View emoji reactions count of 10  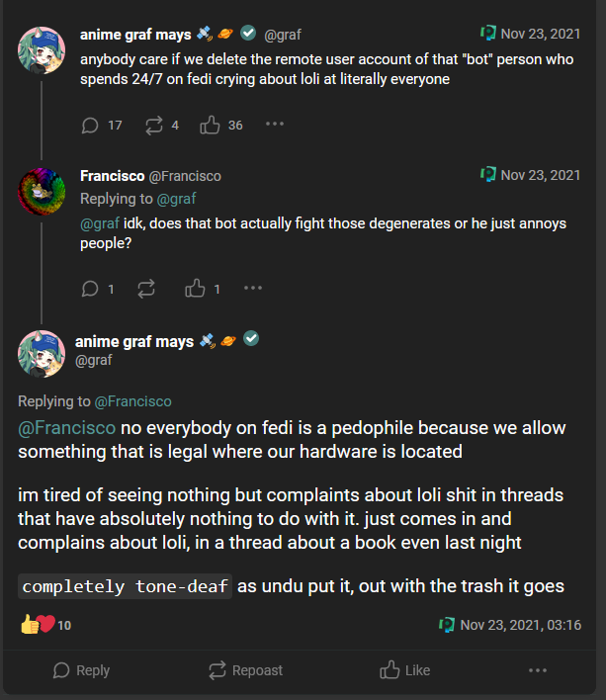[x=44, y=625]
